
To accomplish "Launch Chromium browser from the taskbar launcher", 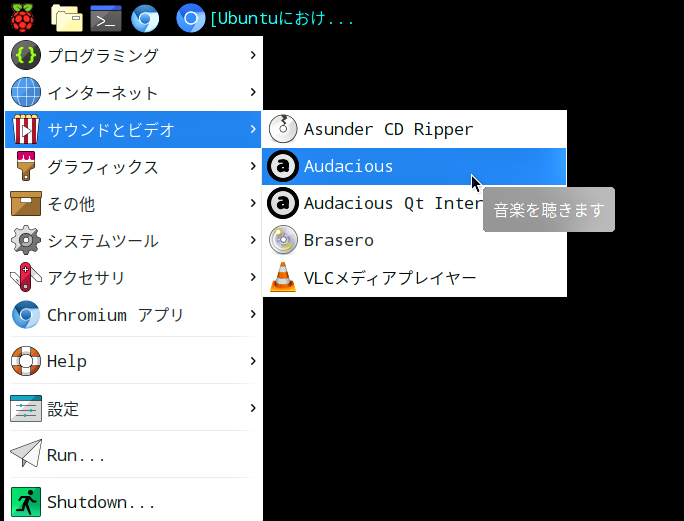I will pos(145,18).
